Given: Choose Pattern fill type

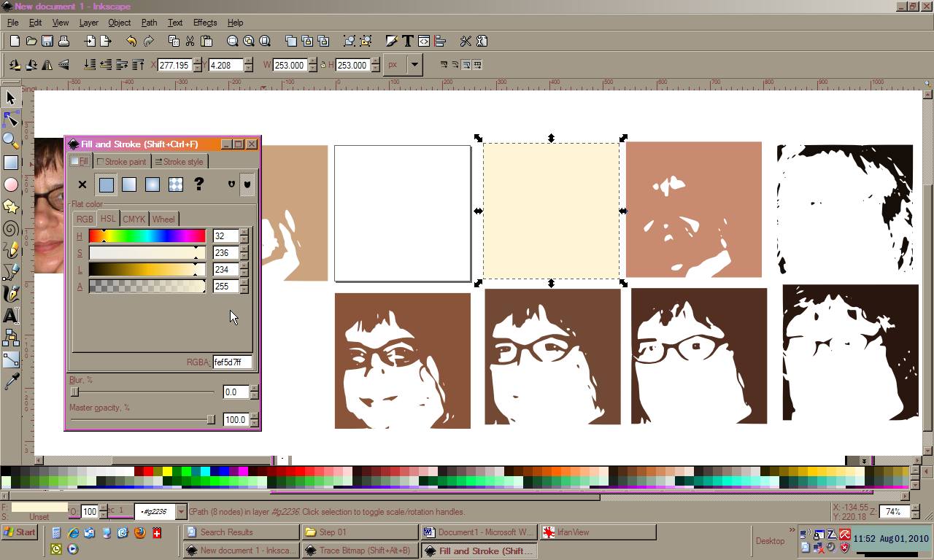Looking at the screenshot, I should pos(175,184).
